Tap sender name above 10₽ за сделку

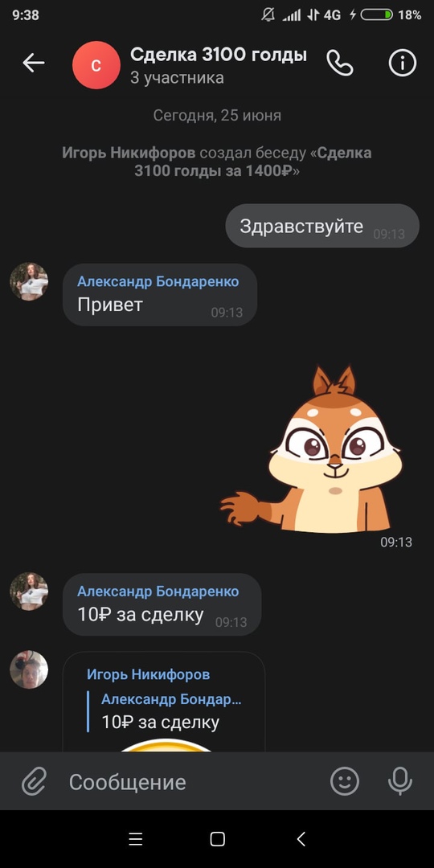[x=158, y=592]
